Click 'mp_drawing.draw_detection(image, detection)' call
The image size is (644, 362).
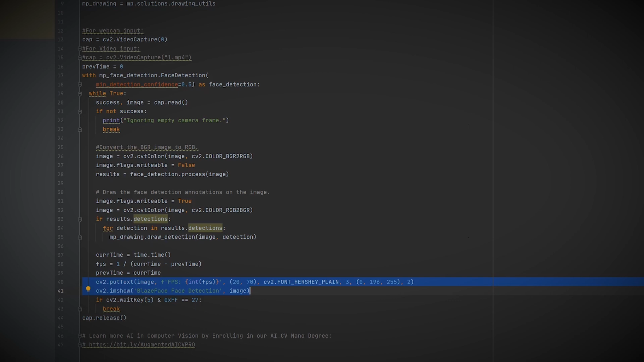click(183, 237)
